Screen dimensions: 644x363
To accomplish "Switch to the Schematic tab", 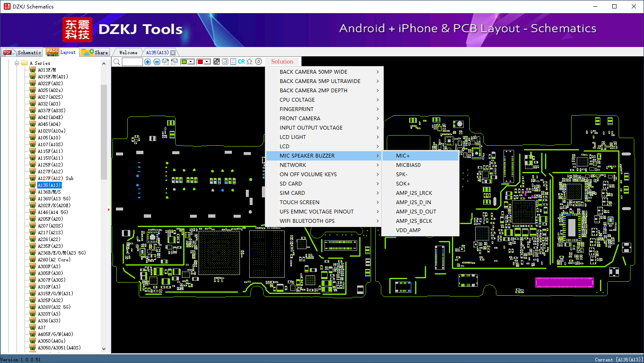I will tap(22, 53).
